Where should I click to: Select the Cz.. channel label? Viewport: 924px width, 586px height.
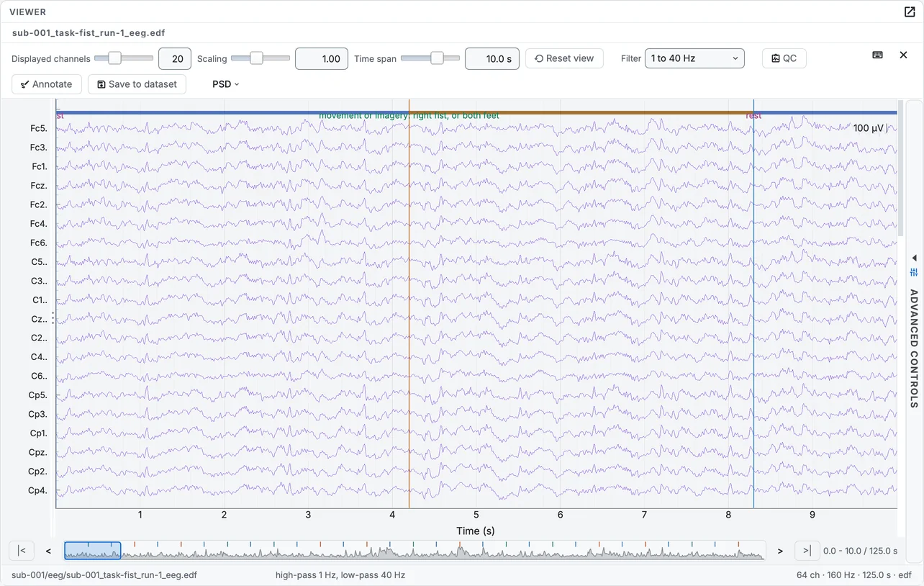[x=39, y=319]
